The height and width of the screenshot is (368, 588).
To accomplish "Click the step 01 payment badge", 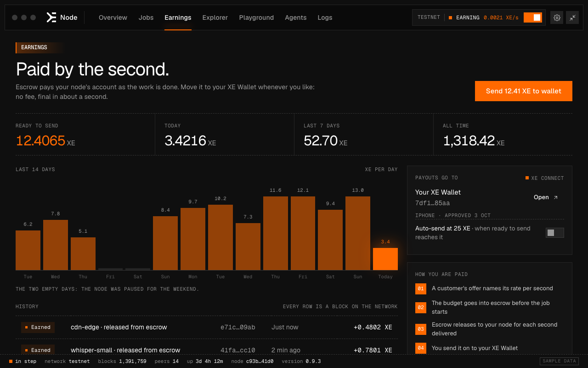I will pyautogui.click(x=420, y=289).
